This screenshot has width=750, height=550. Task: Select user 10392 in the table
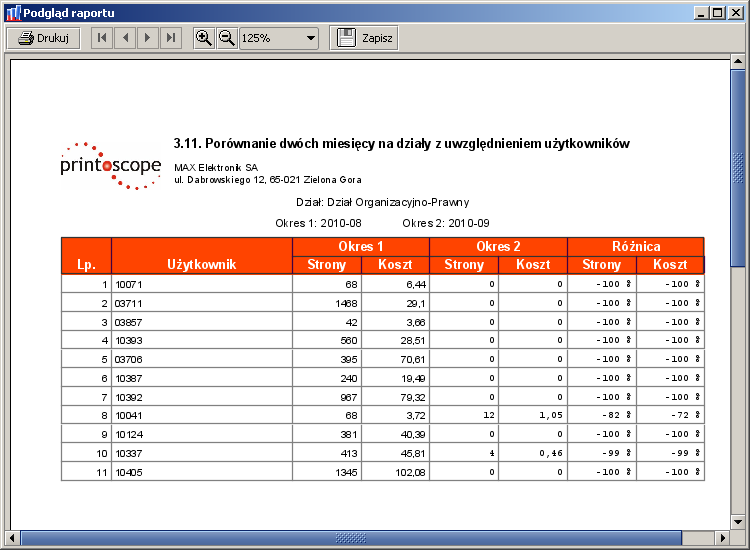click(129, 398)
